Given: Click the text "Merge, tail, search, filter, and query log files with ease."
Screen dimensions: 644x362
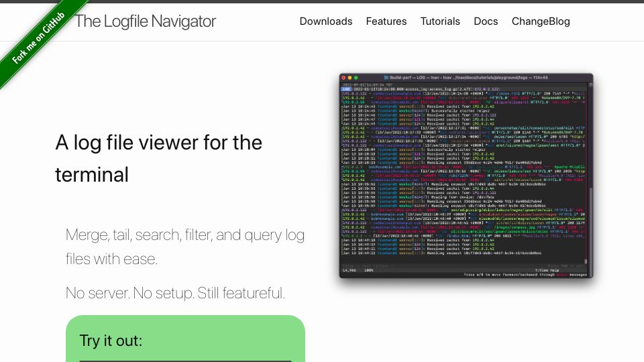Looking at the screenshot, I should pyautogui.click(x=185, y=247).
